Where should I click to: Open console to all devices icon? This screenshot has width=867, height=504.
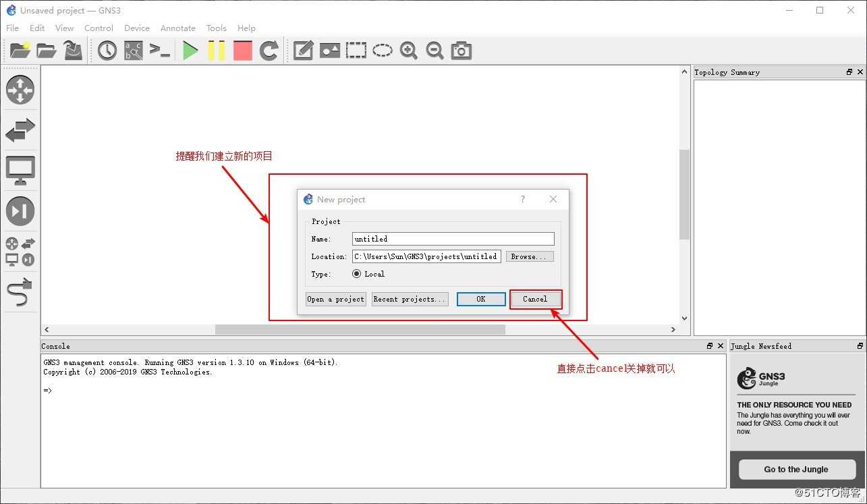pos(160,50)
